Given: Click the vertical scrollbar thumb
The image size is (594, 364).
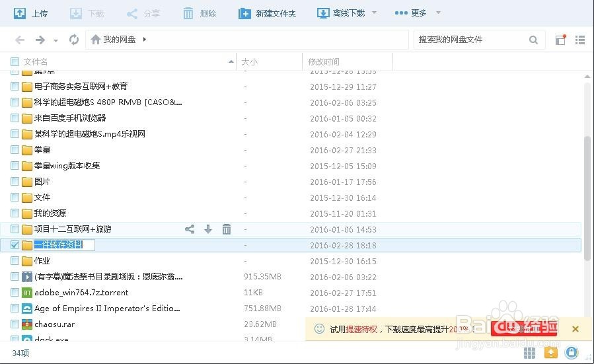Looking at the screenshot, I should click(x=587, y=199).
